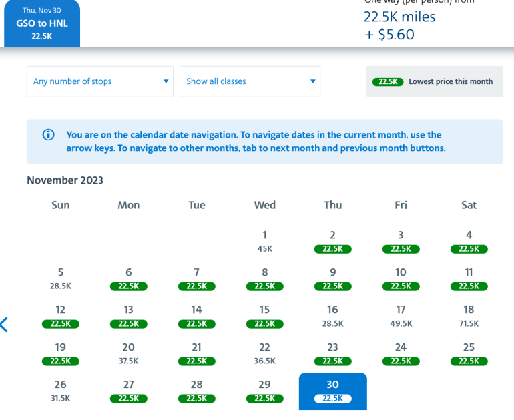The width and height of the screenshot is (514, 420).
Task: Click the info icon in the blue banner
Action: coord(48,134)
